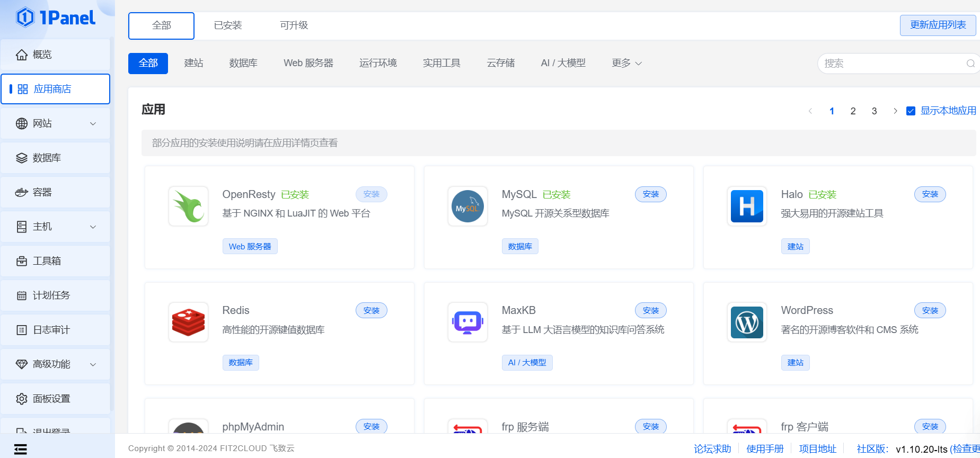This screenshot has height=458, width=980.
Task: Open the 概览 overview home icon
Action: (22, 55)
